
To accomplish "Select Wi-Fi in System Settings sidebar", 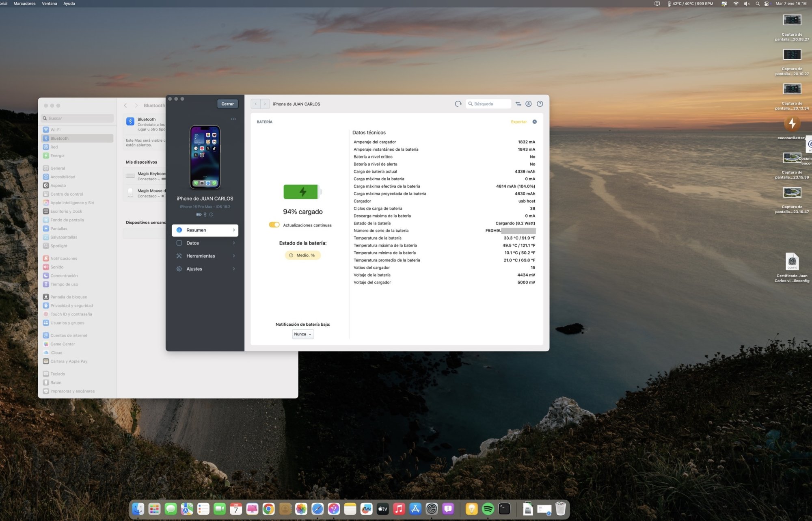I will (x=77, y=130).
